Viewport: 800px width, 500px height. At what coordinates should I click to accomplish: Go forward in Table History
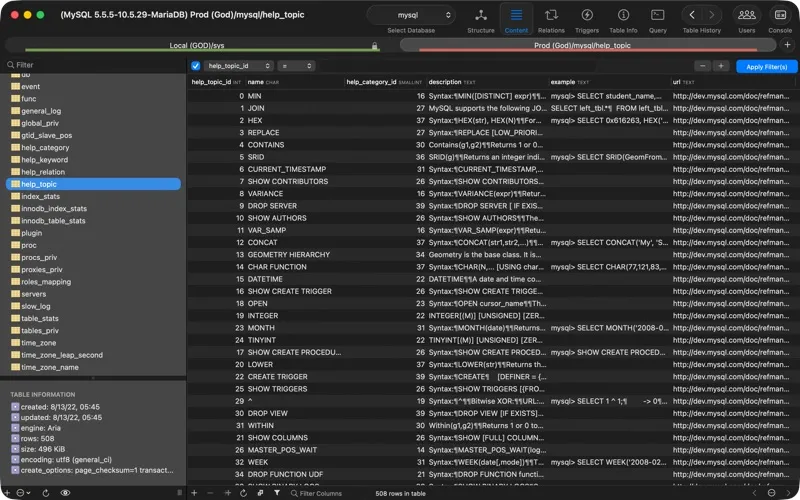pos(711,15)
